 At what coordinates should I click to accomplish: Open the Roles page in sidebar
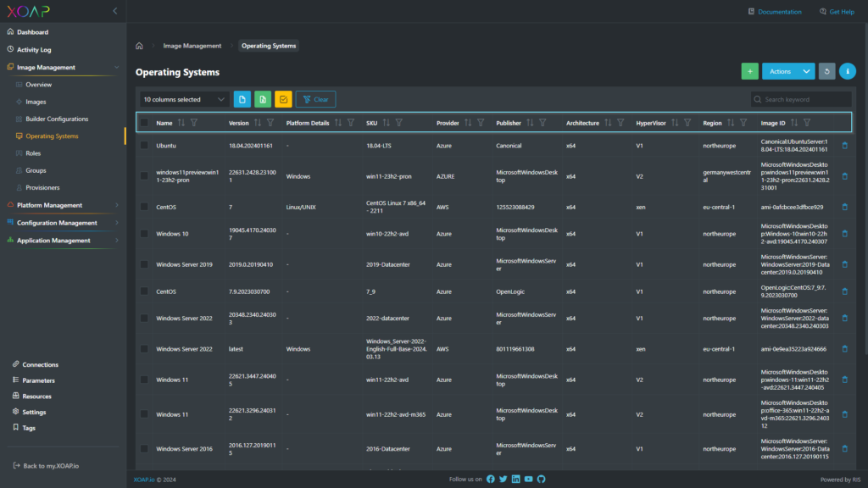[33, 153]
